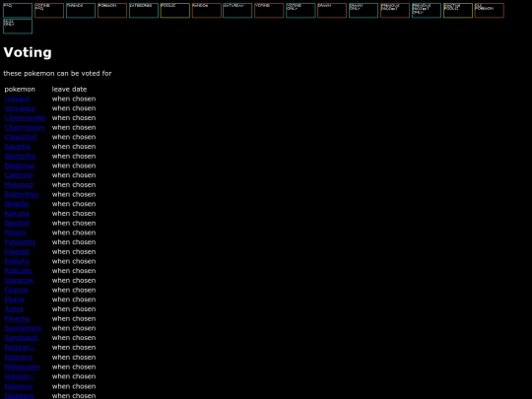The height and width of the screenshot is (399, 532).
Task: Open the Metapod link
Action: point(19,184)
